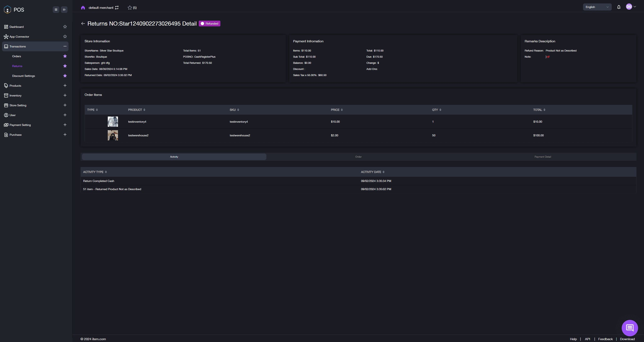The height and width of the screenshot is (342, 644).
Task: Click the POS logo icon
Action: pos(8,9)
